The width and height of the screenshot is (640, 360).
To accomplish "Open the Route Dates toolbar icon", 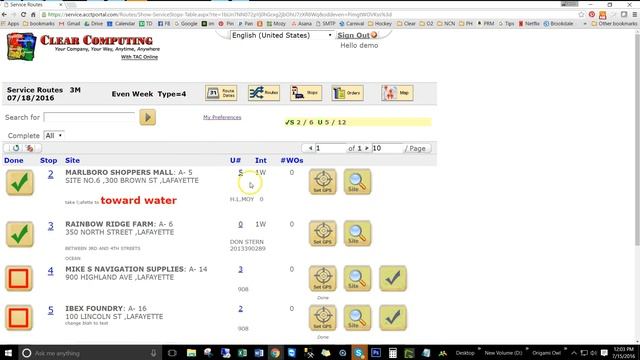I will point(221,93).
